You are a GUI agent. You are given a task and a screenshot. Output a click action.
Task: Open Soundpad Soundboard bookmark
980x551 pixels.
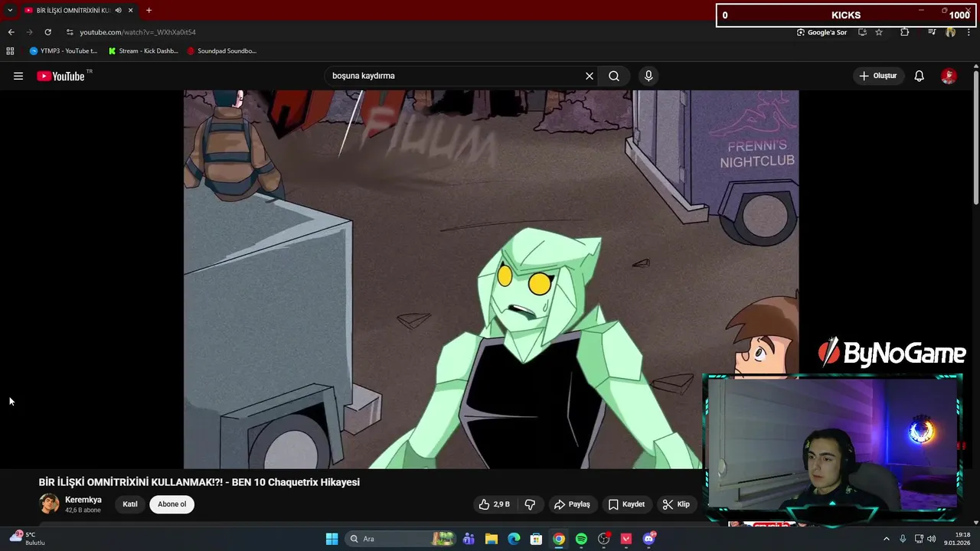click(222, 51)
